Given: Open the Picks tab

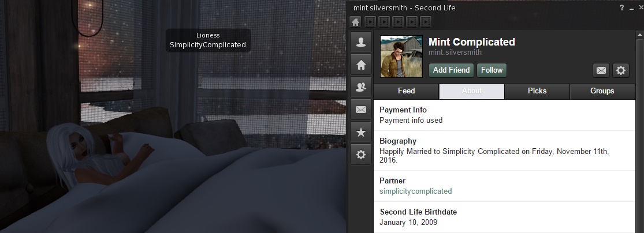Looking at the screenshot, I should tap(537, 91).
